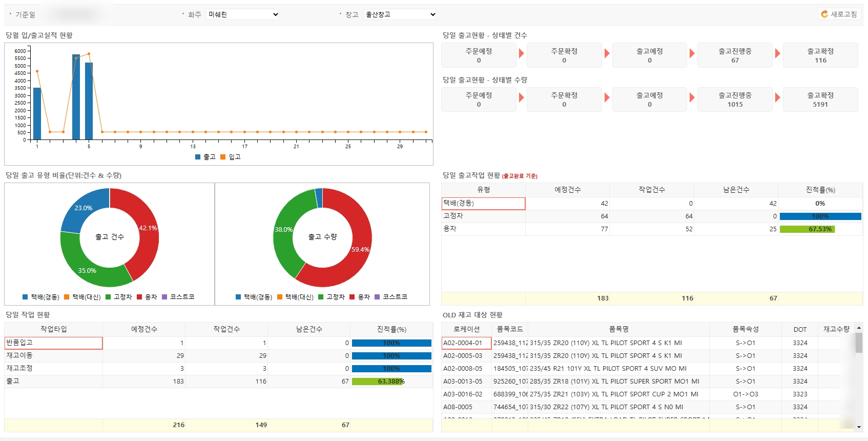Click the 기준일 date field

76,14
